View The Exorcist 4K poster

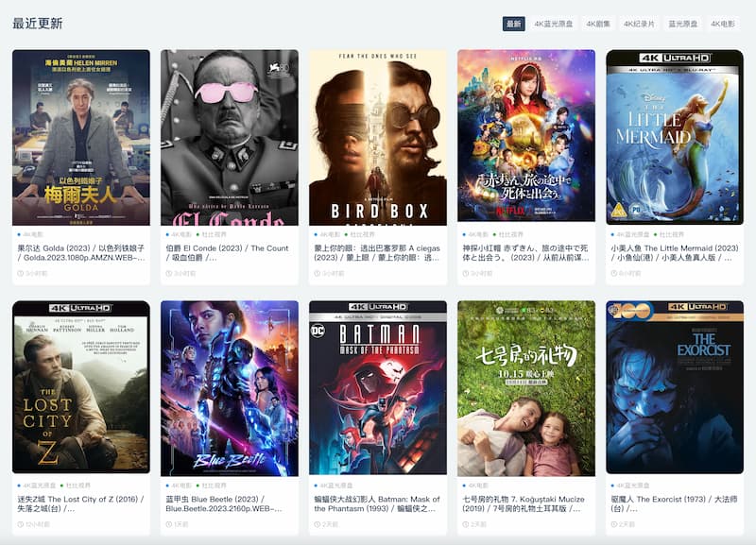pos(675,387)
